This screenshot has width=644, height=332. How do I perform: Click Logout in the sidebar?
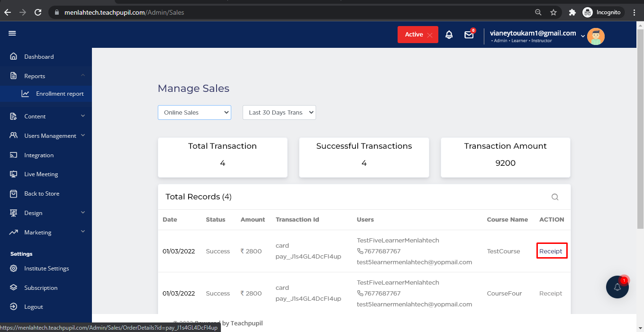click(34, 307)
